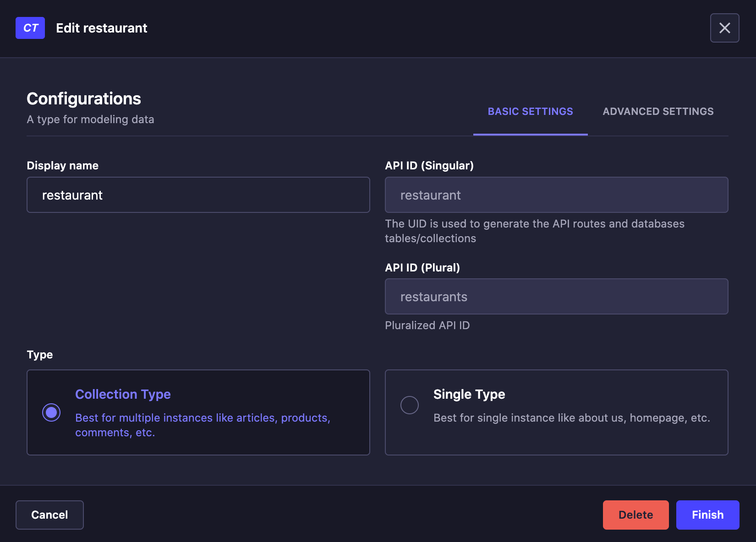Click the CT content-type badge icon
This screenshot has width=756, height=542.
30,28
